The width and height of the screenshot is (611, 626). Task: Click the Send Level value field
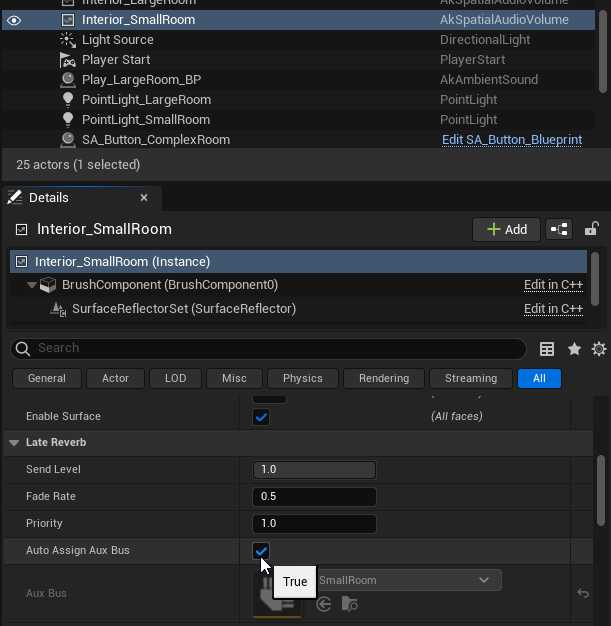click(315, 469)
